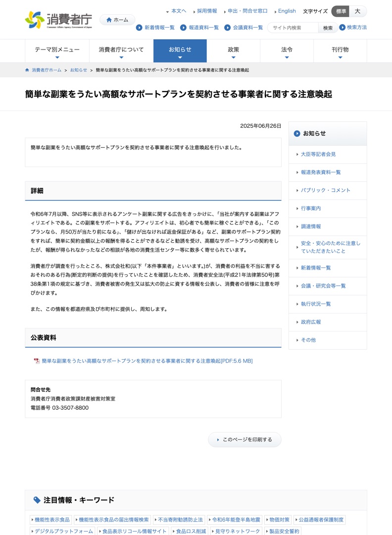Click the circle arrow icon beside 報道資料一覧
392x535 pixels.
pyautogui.click(x=184, y=28)
